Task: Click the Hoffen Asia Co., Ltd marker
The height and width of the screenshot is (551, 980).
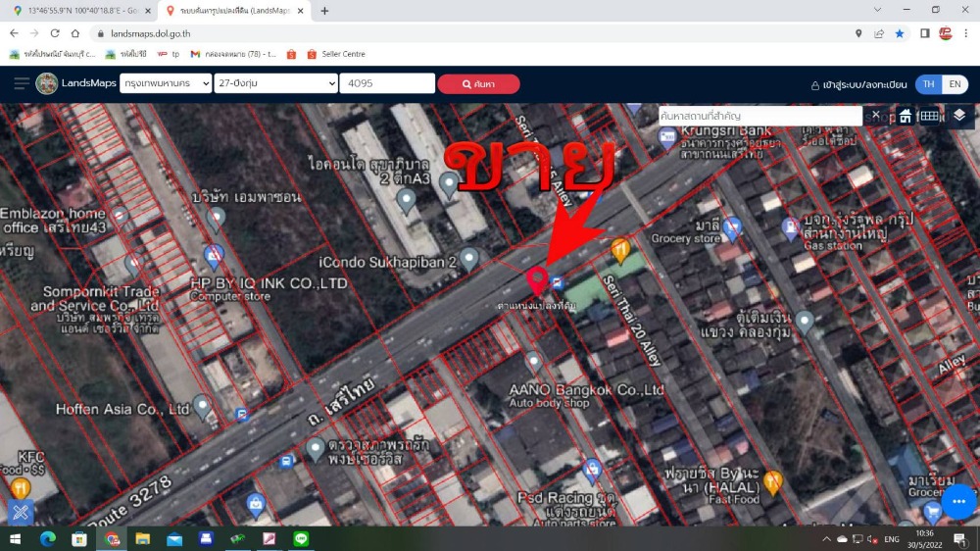Action: (x=201, y=406)
